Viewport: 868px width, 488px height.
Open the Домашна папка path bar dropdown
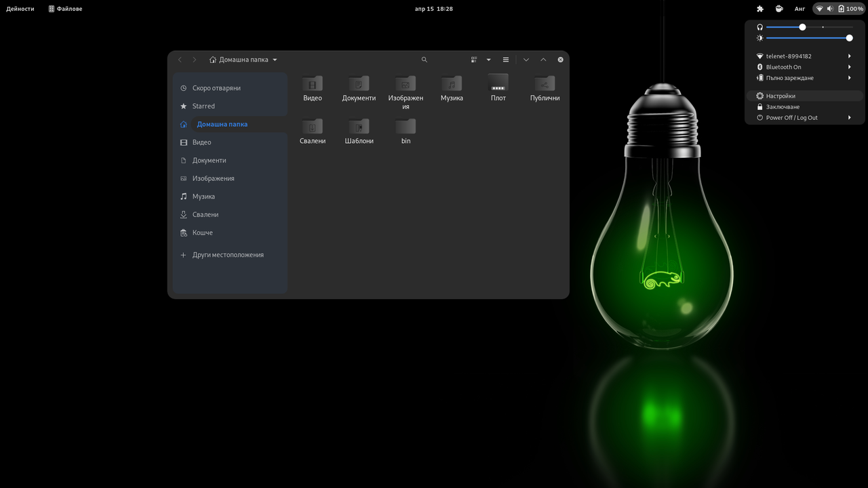(x=243, y=60)
